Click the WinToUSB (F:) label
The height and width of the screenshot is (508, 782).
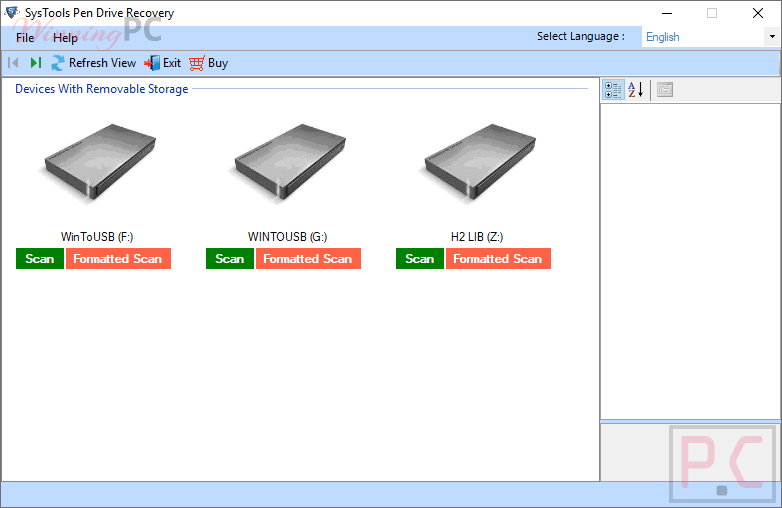(97, 237)
